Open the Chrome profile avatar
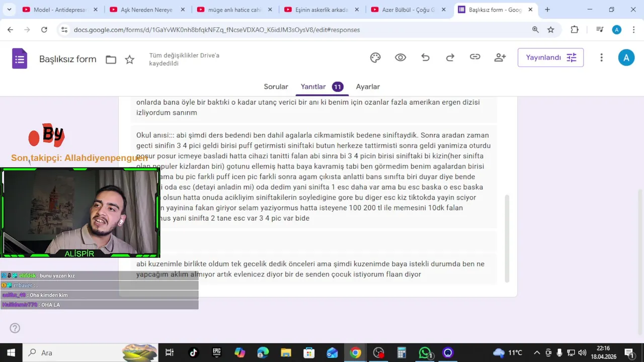This screenshot has width=644, height=362. coord(617,30)
